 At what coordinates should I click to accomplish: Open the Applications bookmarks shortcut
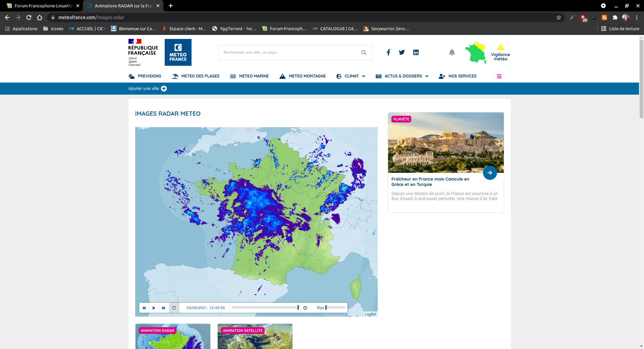click(x=21, y=29)
